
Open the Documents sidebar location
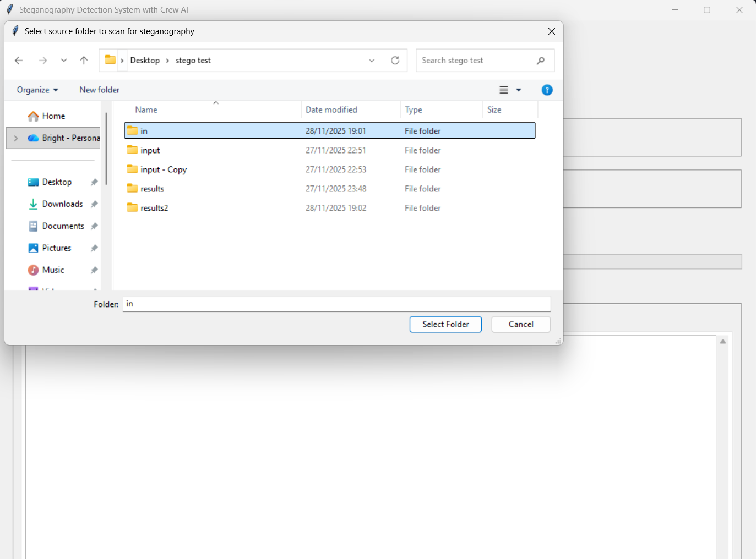(63, 226)
